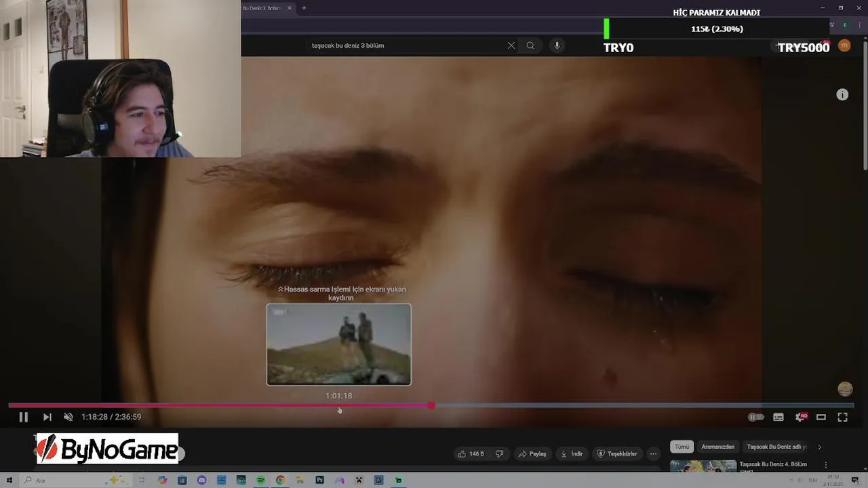Dislike the video
The width and height of the screenshot is (868, 488).
point(500,454)
